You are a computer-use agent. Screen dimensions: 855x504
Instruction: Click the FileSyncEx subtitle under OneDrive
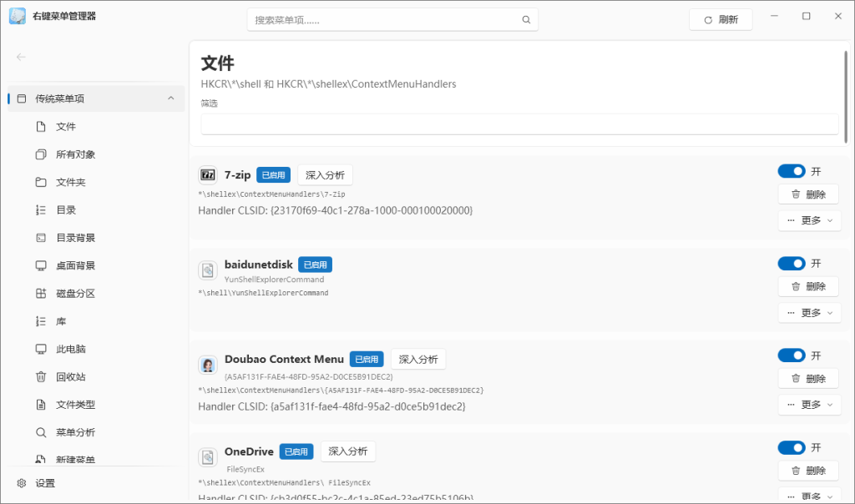245,469
